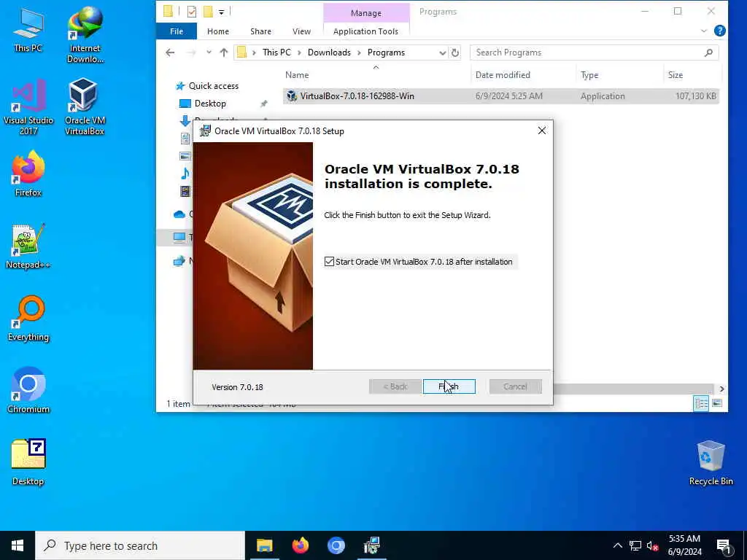Open the Home ribbon tab
Image resolution: width=747 pixels, height=560 pixels.
point(217,31)
